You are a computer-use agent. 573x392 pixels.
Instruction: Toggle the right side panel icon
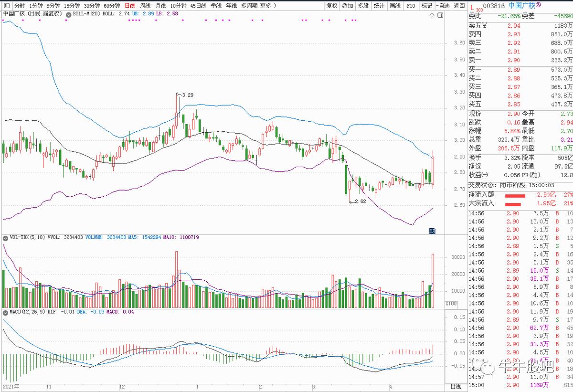[x=439, y=15]
